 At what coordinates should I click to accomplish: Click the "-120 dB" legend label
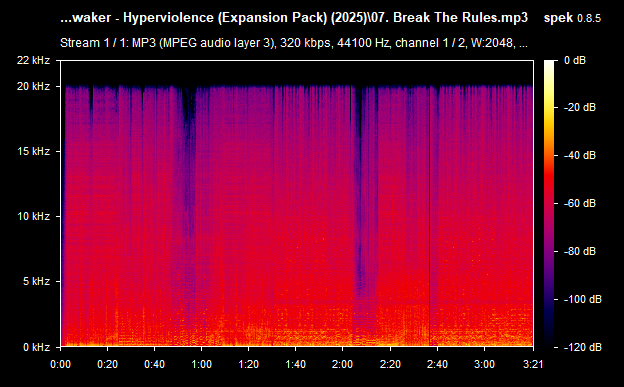tap(583, 347)
